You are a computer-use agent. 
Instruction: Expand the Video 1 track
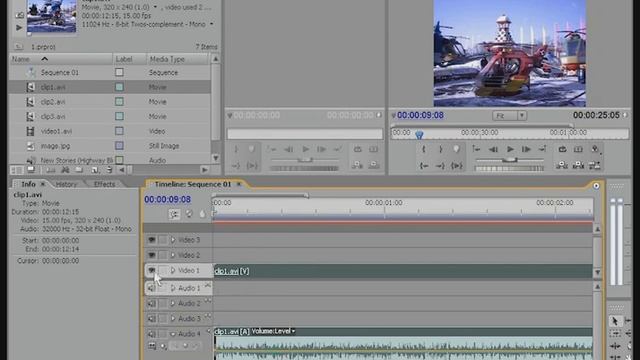173,270
